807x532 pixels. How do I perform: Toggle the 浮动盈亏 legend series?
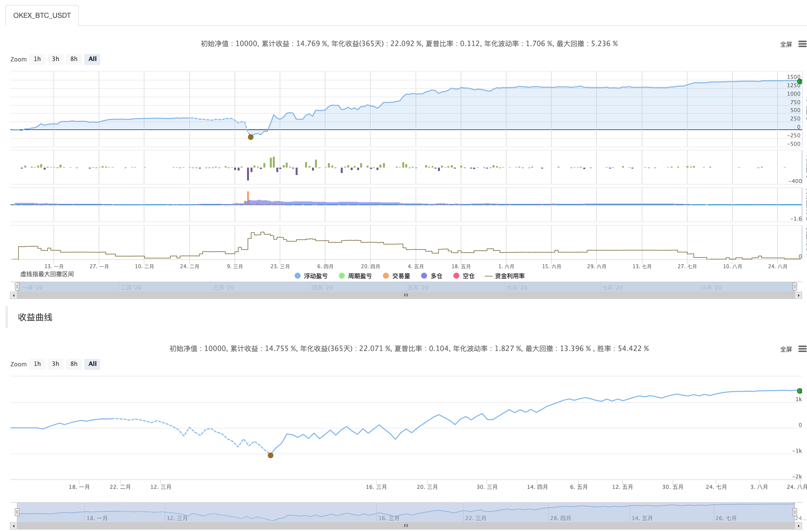(311, 276)
